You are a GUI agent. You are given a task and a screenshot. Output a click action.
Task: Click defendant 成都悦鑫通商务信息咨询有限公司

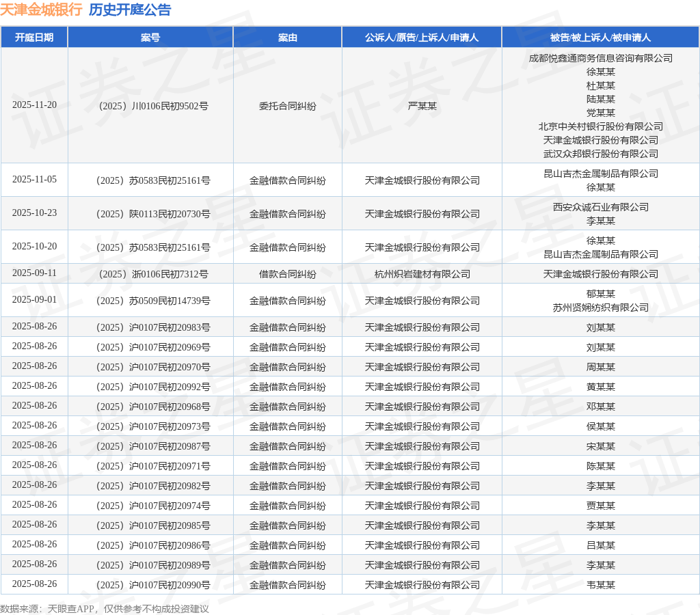(x=600, y=58)
